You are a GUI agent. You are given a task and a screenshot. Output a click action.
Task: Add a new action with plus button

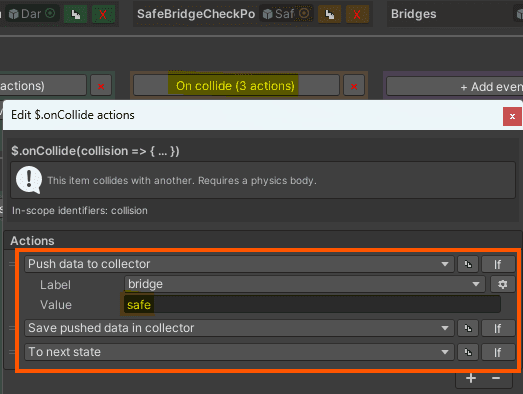tap(471, 378)
